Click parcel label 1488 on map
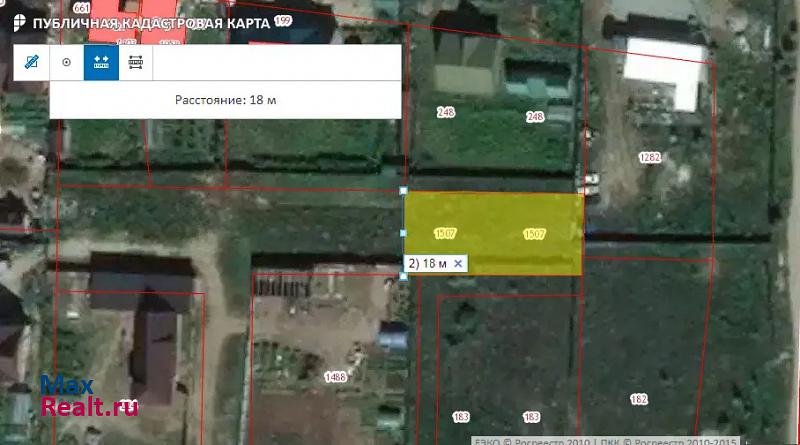 336,376
